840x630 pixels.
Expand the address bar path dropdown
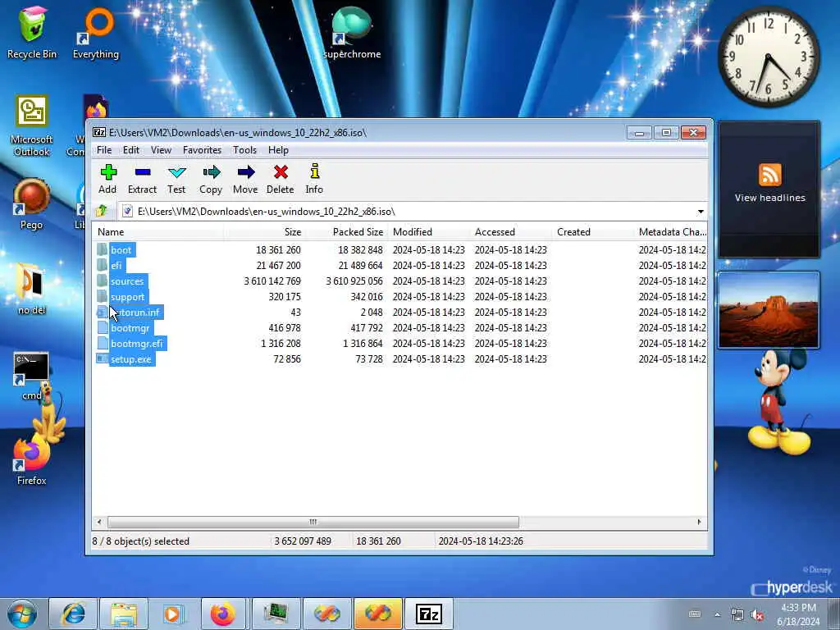(x=701, y=212)
